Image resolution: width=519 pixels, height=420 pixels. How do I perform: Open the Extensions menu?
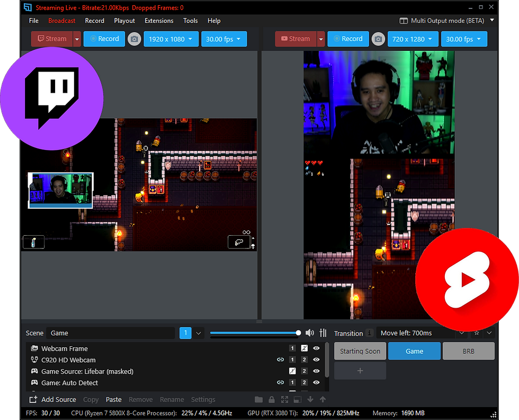click(x=159, y=21)
